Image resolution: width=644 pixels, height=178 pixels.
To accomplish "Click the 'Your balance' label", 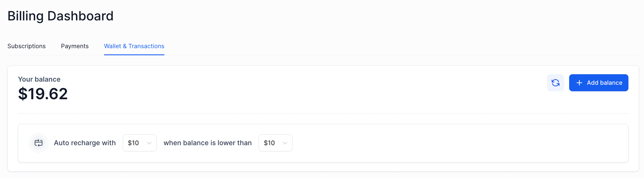I will click(x=39, y=79).
